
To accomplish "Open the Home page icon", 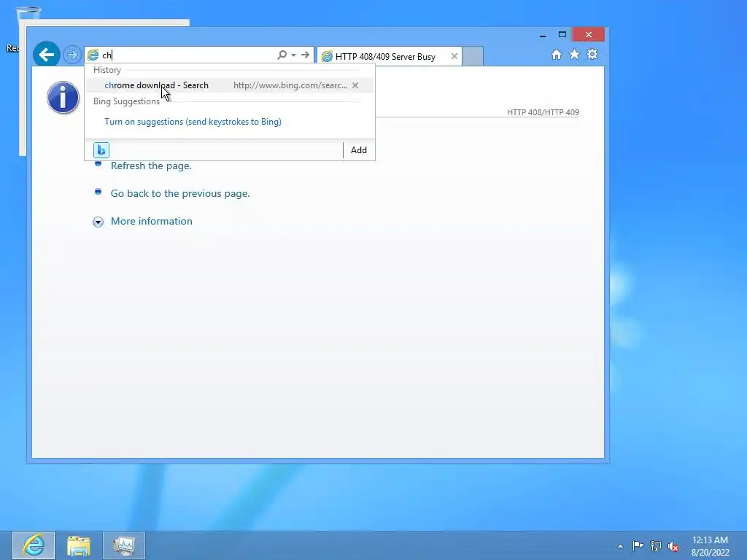I will click(556, 54).
